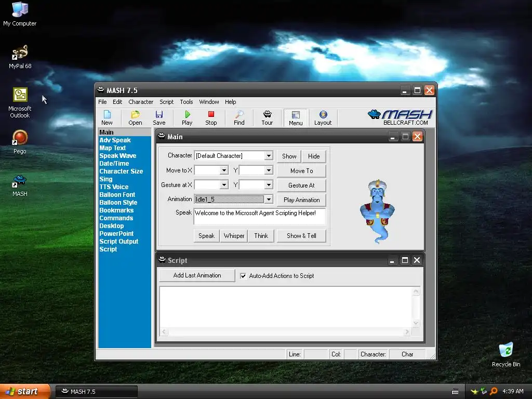532x399 pixels.
Task: Toggle Auto-Add Actions to Script checkbox
Action: [x=243, y=276]
